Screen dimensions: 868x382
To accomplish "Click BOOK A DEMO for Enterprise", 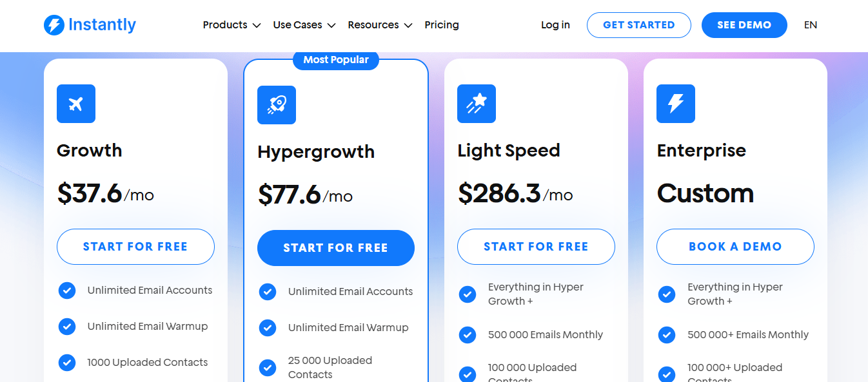I will (x=735, y=247).
